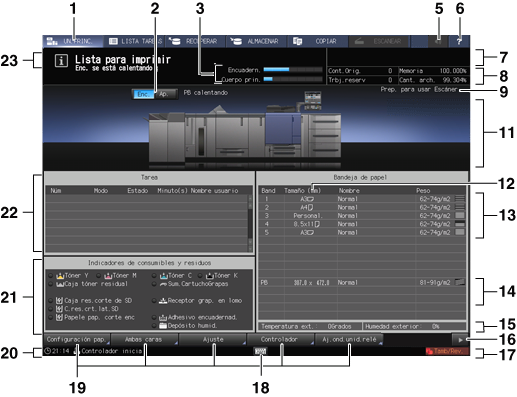Click the Tóner Y indicator icon
The width and height of the screenshot is (517, 397).
pyautogui.click(x=60, y=276)
